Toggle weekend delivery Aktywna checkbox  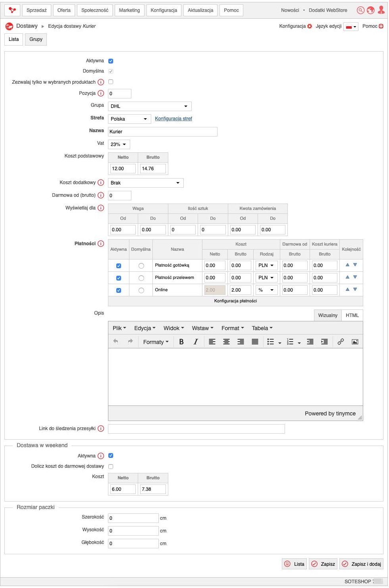tap(111, 455)
